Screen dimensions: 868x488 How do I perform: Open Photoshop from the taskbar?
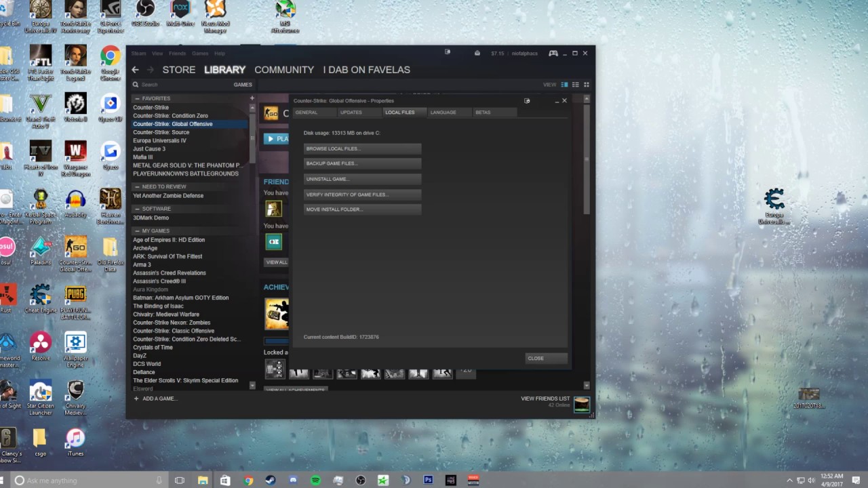428,480
